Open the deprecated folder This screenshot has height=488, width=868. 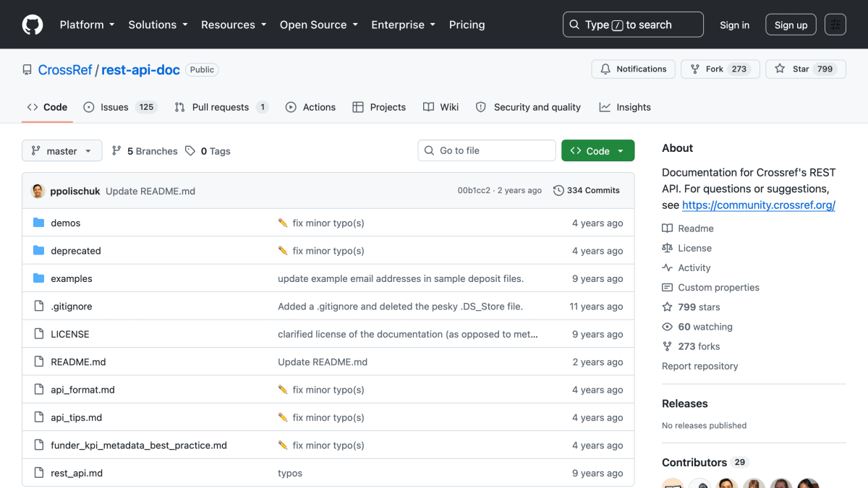[75, 251]
